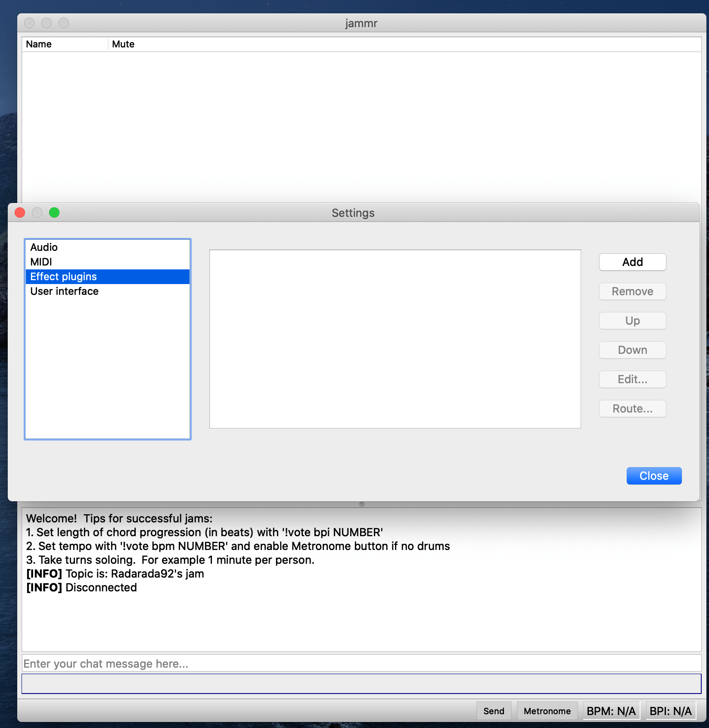Viewport: 709px width, 728px height.
Task: Select the Effect plugins category
Action: coord(64,277)
